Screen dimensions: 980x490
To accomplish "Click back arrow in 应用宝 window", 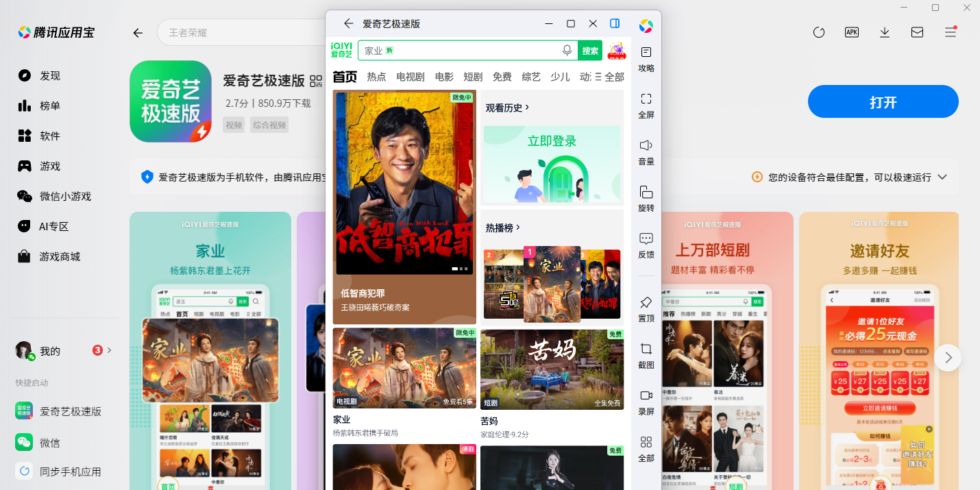I will tap(138, 33).
